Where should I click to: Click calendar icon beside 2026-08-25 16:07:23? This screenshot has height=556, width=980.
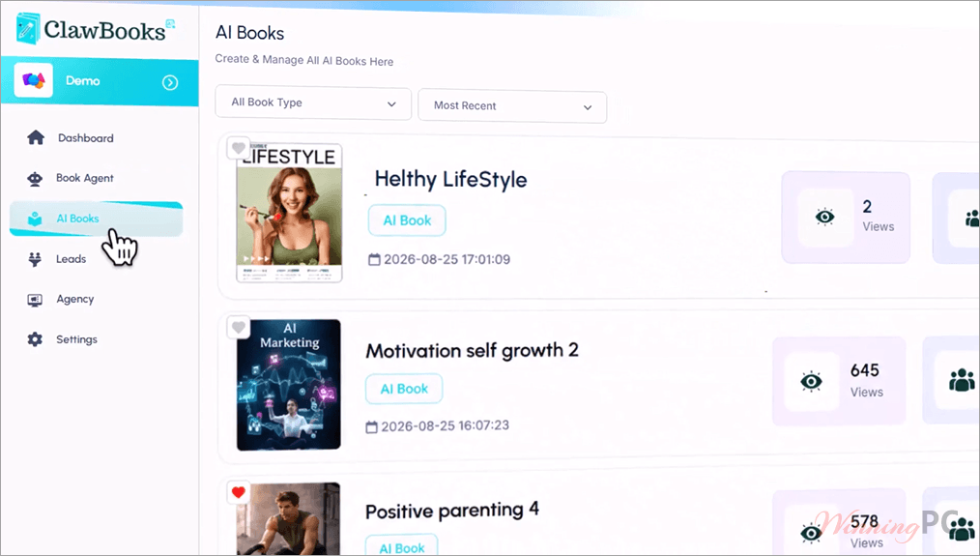click(x=371, y=427)
